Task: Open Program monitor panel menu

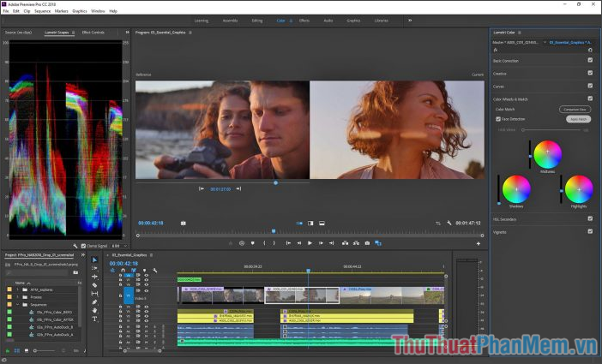Action: pyautogui.click(x=190, y=33)
